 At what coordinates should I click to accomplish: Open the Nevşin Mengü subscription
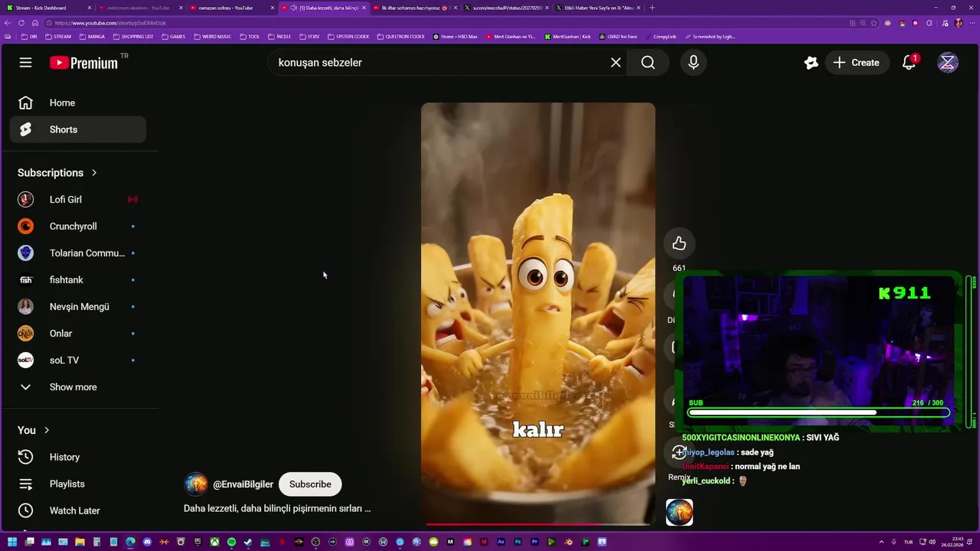tap(78, 307)
